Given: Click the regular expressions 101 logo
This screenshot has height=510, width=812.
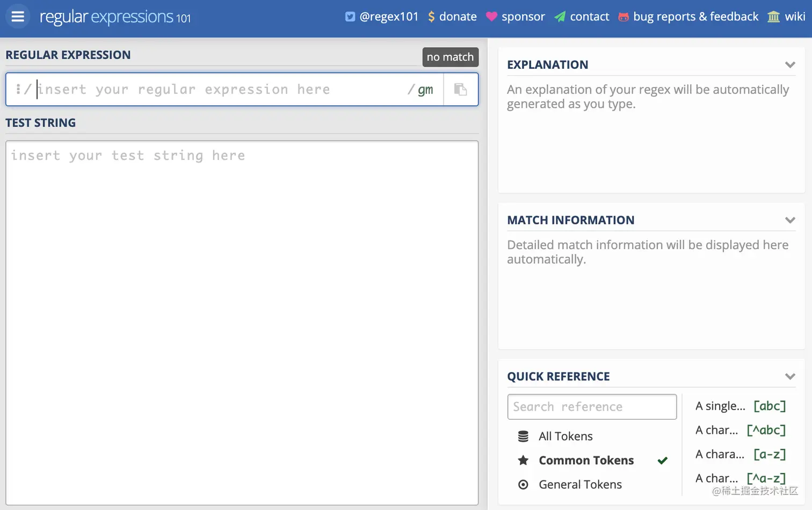Looking at the screenshot, I should click(x=115, y=17).
